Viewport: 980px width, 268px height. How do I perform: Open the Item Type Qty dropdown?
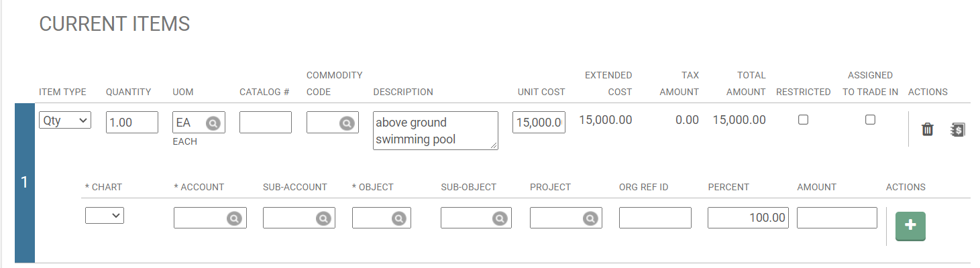tap(65, 121)
